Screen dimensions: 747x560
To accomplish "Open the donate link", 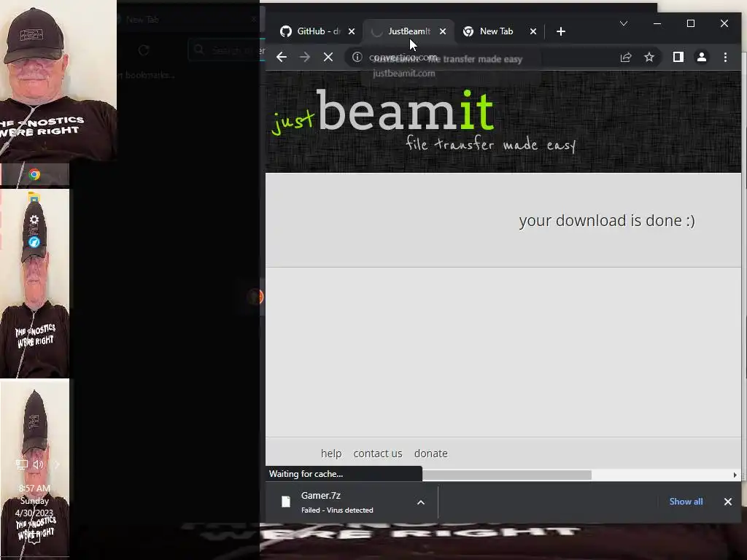I will (x=430, y=454).
